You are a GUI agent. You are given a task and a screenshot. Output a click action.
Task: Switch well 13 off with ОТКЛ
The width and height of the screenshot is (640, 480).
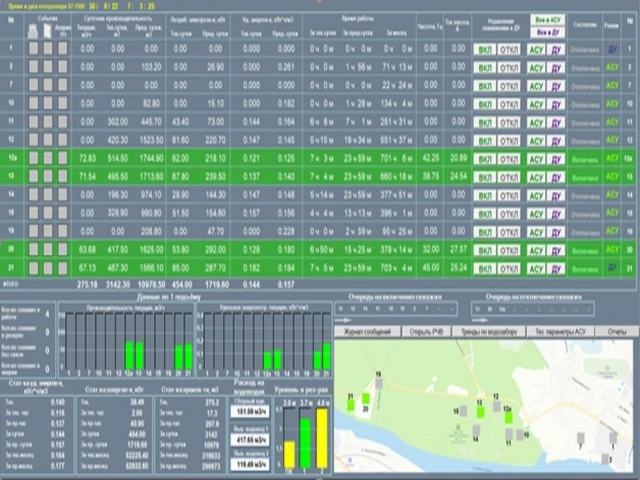click(509, 178)
